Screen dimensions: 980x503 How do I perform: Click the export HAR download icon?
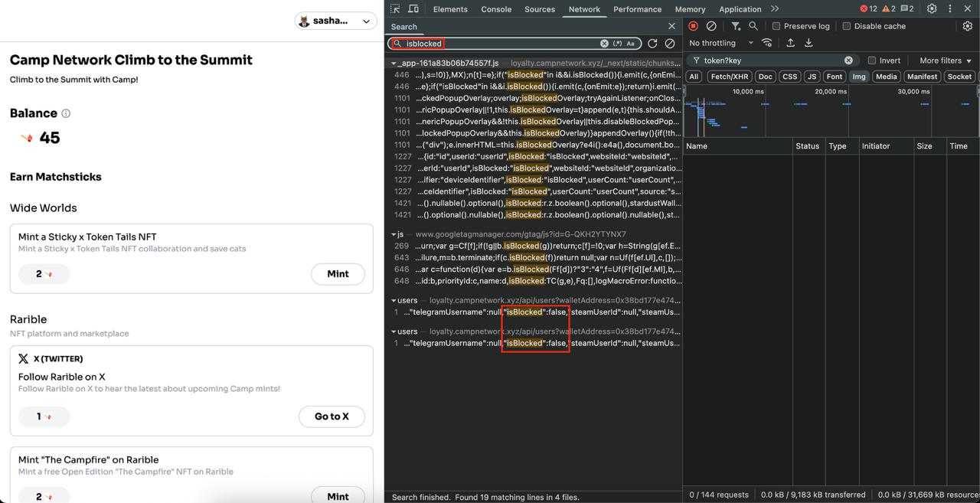808,43
